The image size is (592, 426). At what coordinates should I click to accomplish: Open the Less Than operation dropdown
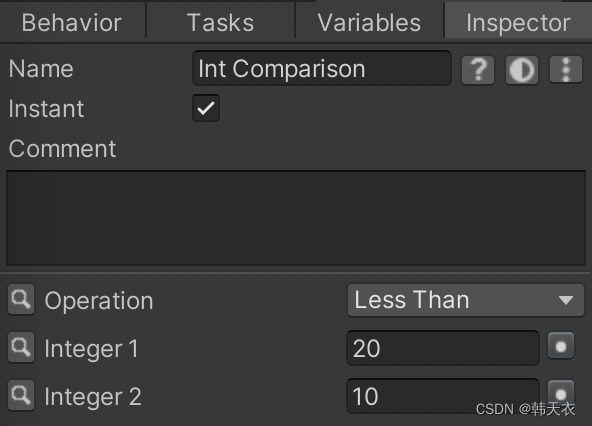coord(466,300)
